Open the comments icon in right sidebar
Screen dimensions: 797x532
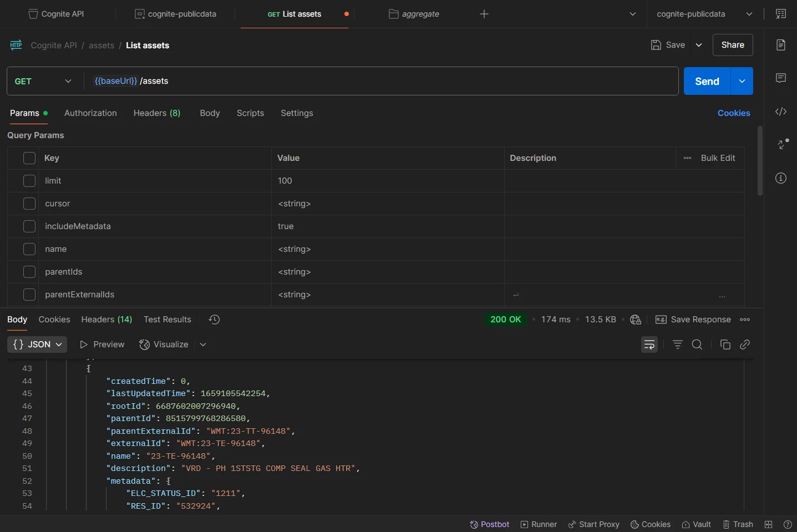coord(780,78)
